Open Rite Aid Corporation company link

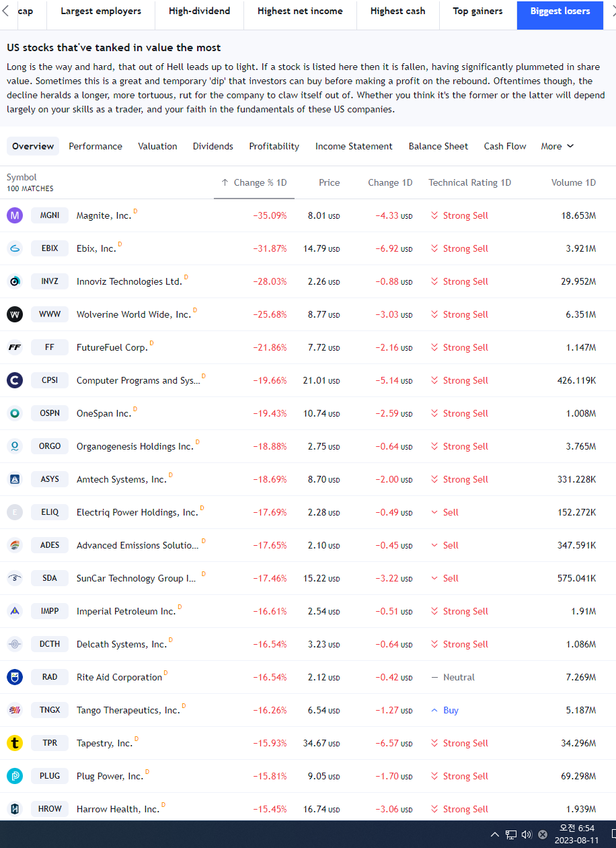point(119,678)
